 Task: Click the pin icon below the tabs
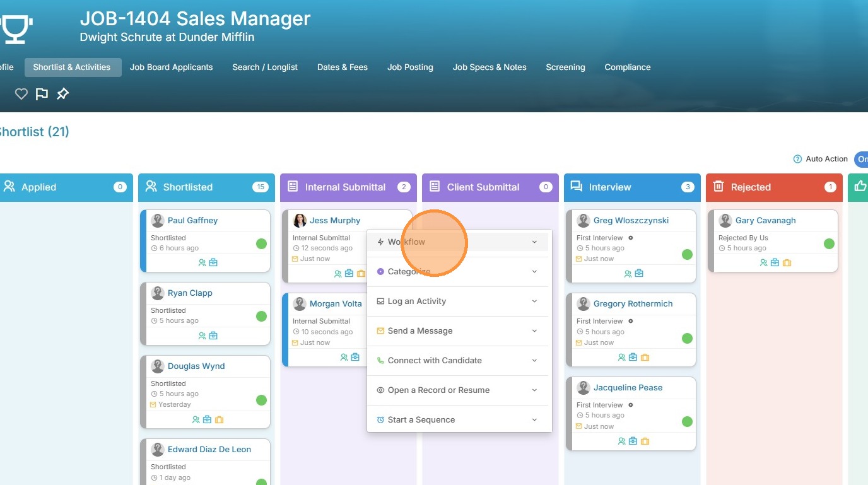62,94
